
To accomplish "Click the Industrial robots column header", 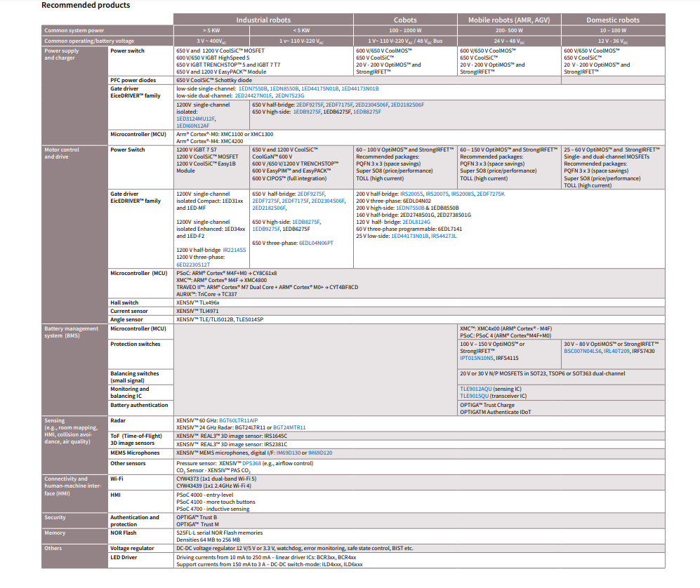I will 263,20.
